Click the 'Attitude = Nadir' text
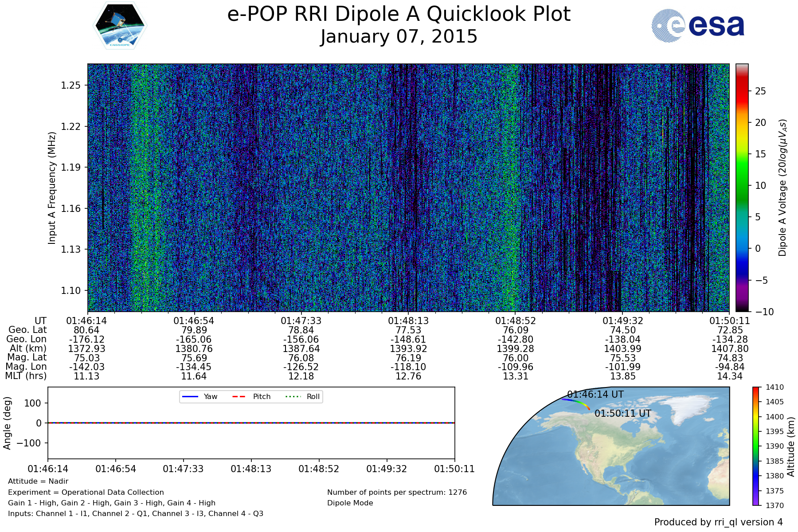The height and width of the screenshot is (532, 798). 38,481
